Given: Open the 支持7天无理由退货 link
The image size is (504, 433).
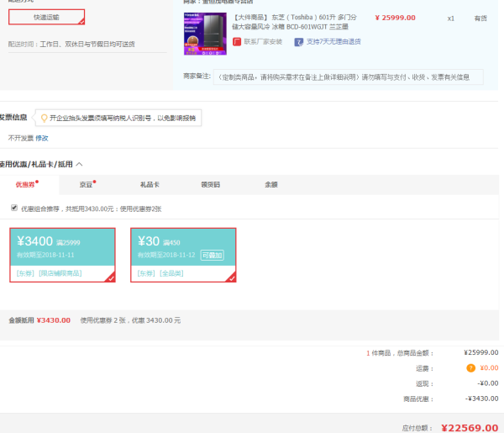Looking at the screenshot, I should tap(333, 42).
